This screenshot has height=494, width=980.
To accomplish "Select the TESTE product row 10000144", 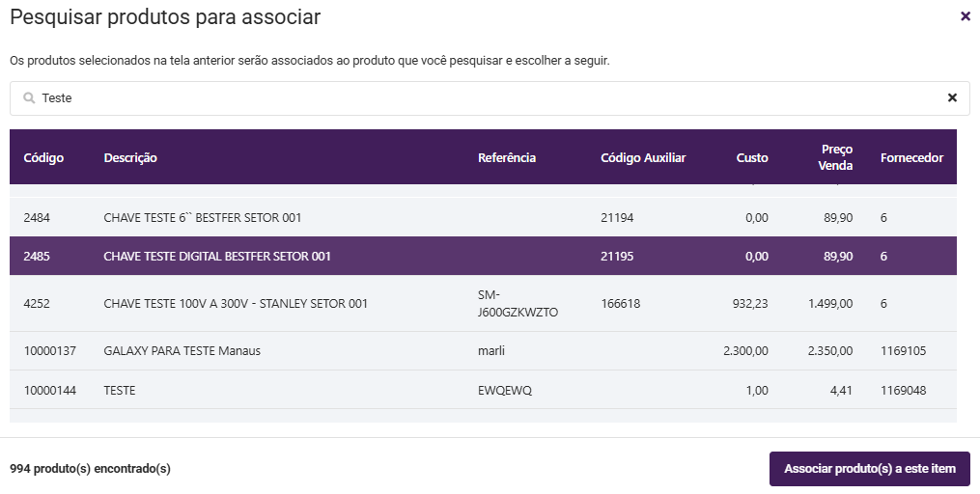I will pyautogui.click(x=120, y=390).
